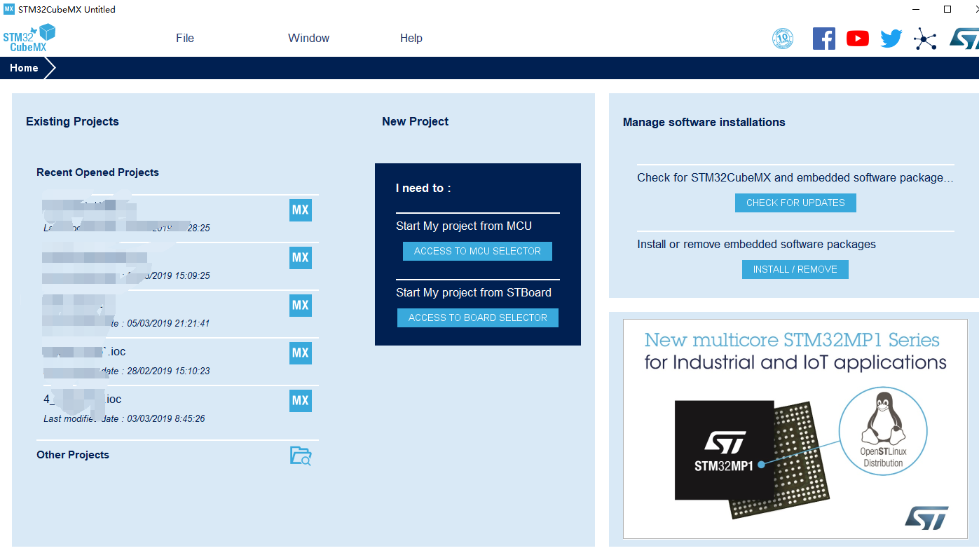This screenshot has width=979, height=560.
Task: Open the Window menu
Action: click(308, 39)
